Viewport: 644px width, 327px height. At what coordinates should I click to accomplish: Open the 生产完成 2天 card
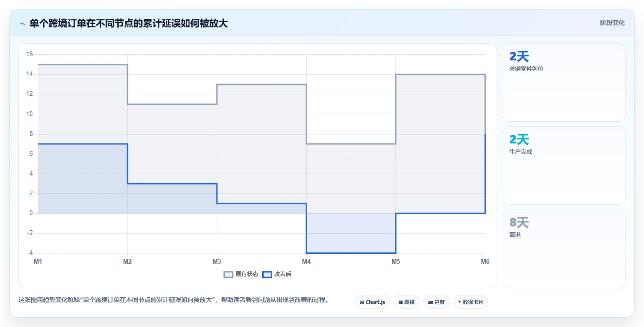coord(564,166)
